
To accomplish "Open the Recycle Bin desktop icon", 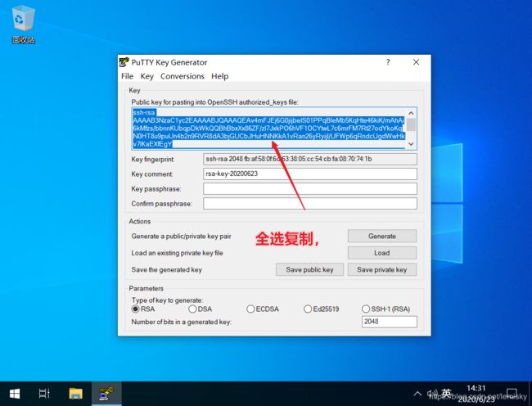I will pyautogui.click(x=23, y=25).
